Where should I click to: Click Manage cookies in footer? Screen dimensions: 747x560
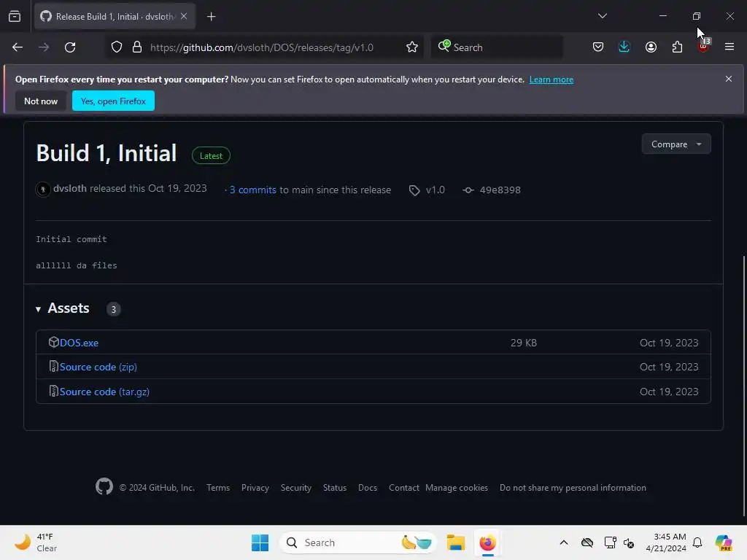457,488
